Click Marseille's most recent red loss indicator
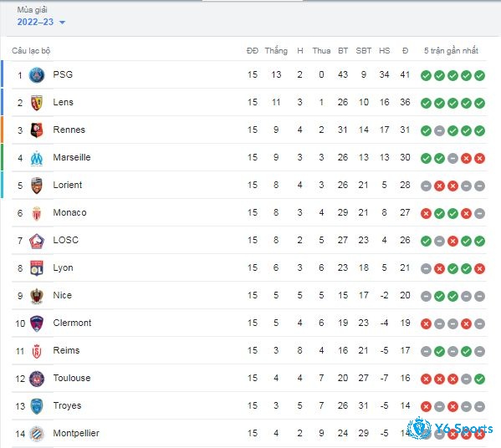The height and width of the screenshot is (448, 501). click(x=479, y=158)
